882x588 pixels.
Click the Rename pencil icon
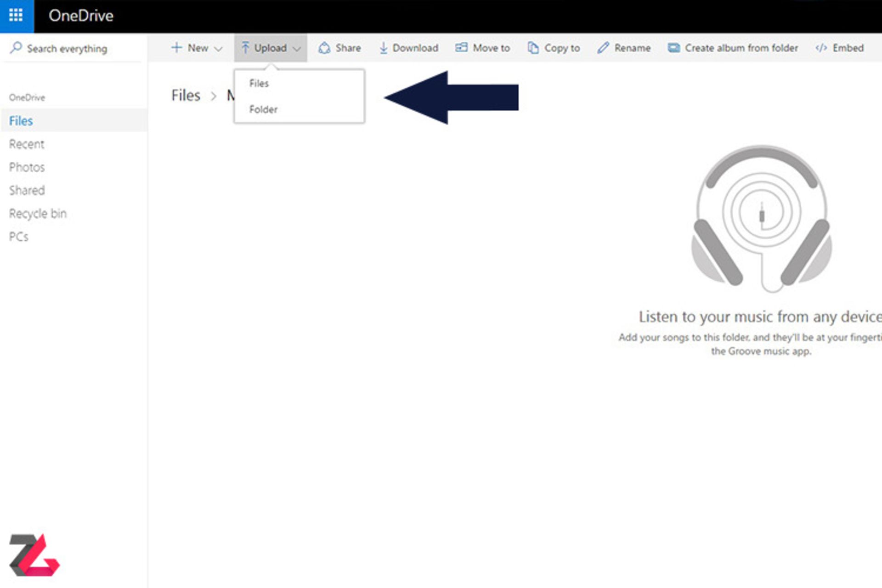coord(603,48)
